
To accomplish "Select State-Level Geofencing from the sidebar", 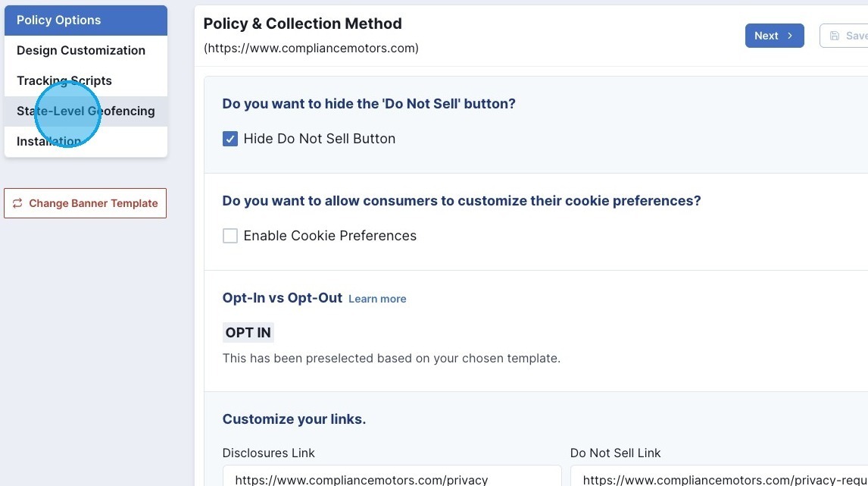I will pos(86,111).
